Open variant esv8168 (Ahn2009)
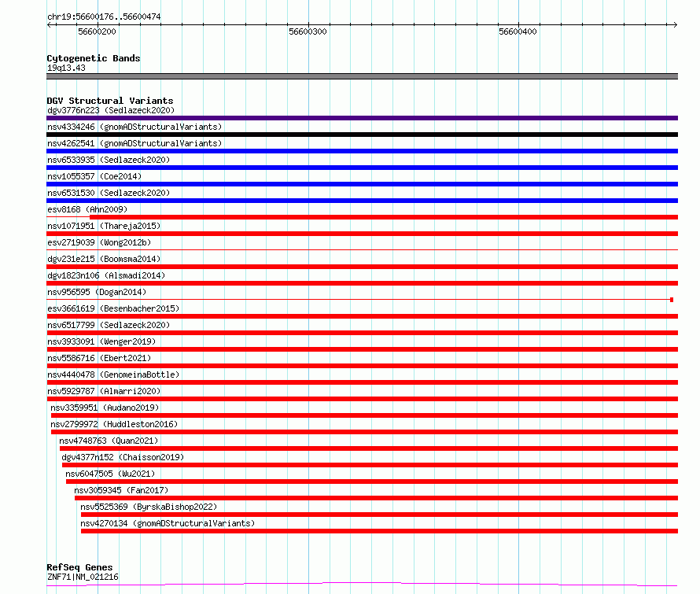This screenshot has height=594, width=700. tap(87, 209)
